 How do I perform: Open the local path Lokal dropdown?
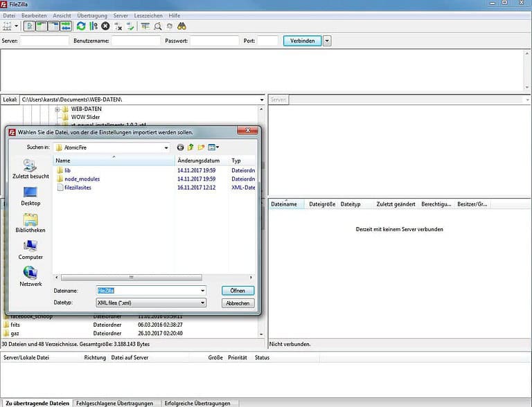click(262, 100)
